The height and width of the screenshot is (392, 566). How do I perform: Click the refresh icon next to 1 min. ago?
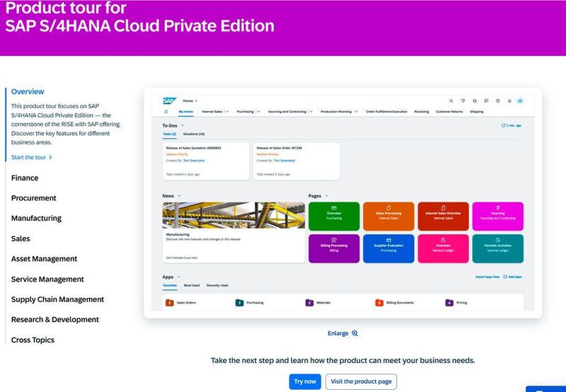503,125
